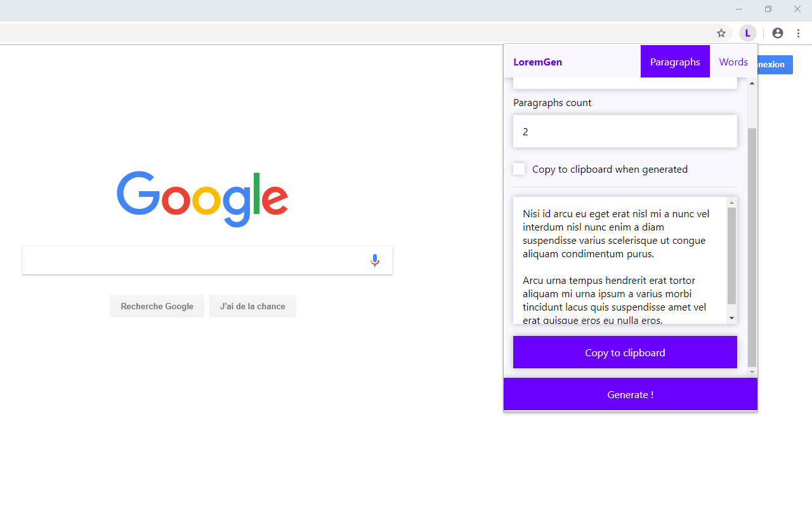Viewport: 812px width, 508px height.
Task: Switch to the Words tab
Action: tap(733, 62)
